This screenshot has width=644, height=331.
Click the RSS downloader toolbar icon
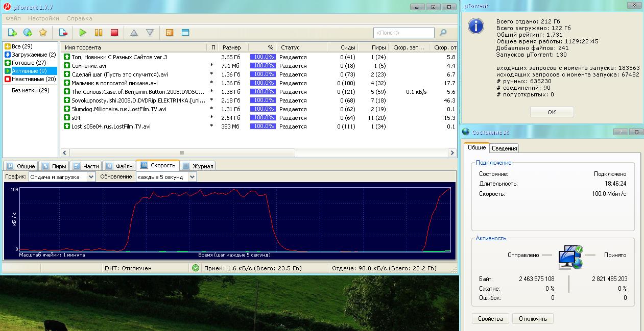170,33
